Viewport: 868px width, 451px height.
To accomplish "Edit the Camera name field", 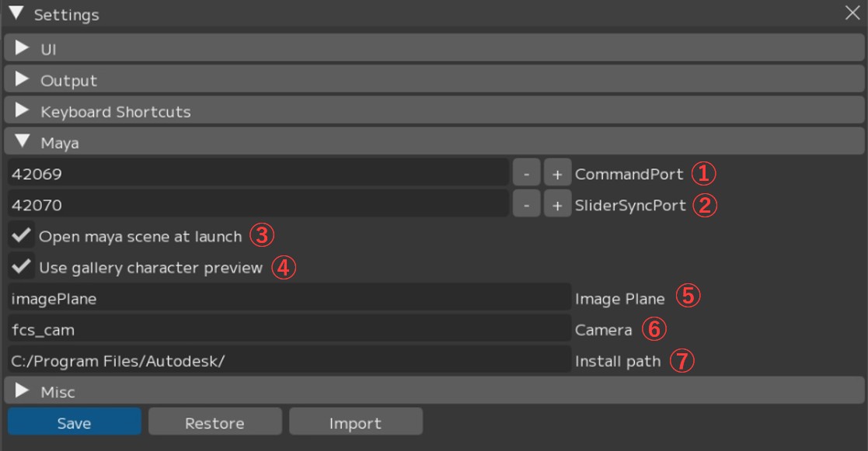I will 288,329.
